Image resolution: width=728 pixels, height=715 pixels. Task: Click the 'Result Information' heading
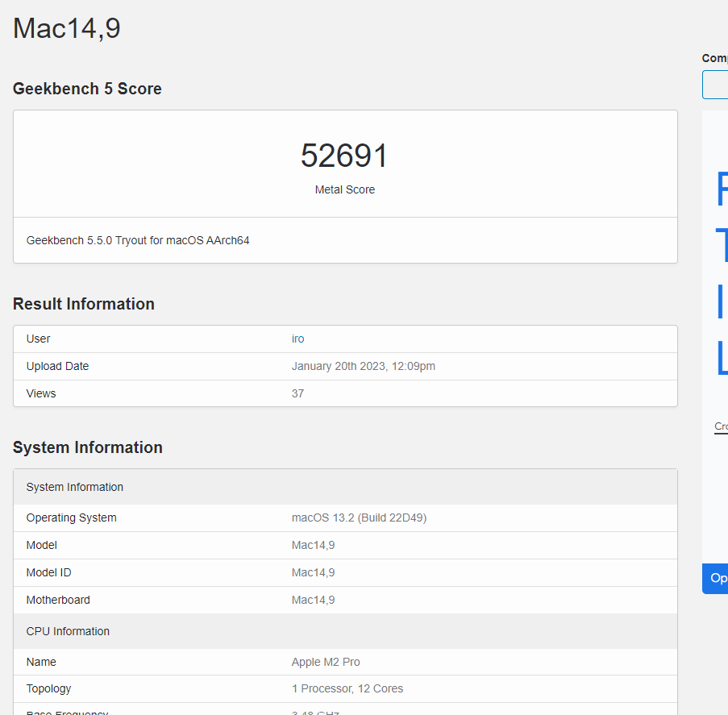click(84, 304)
